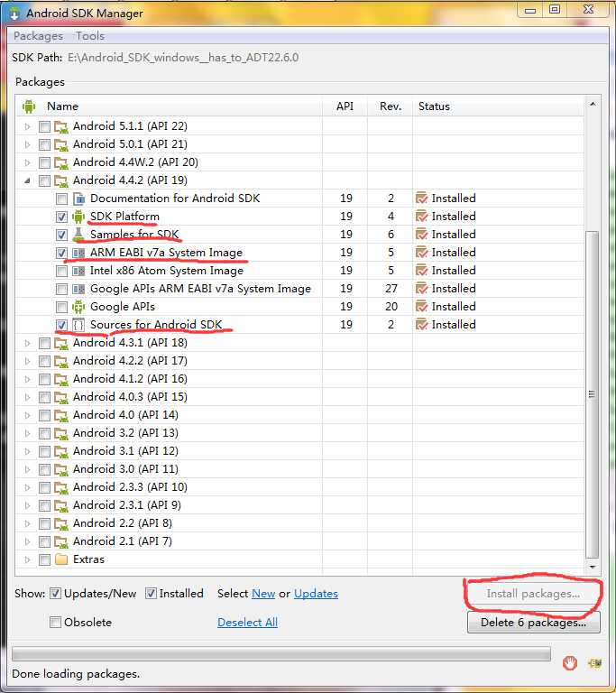The width and height of the screenshot is (616, 693).
Task: Click the Google APIs ARM EABI image icon
Action: tap(78, 289)
